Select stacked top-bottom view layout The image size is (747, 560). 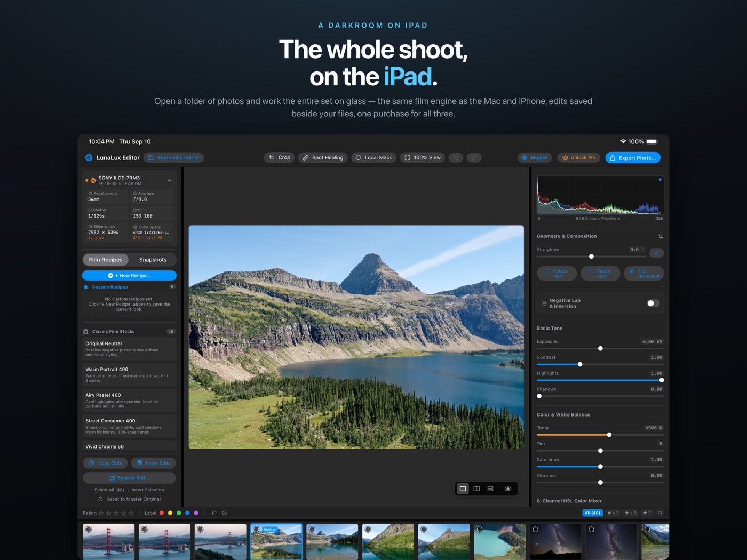tap(490, 489)
